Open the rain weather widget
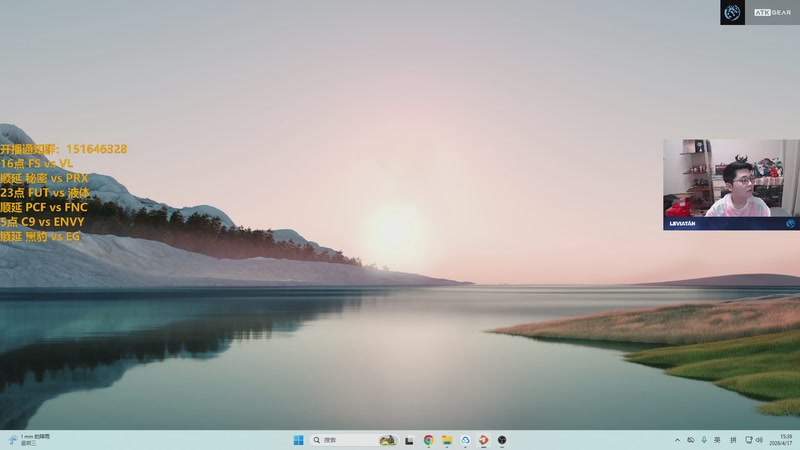Image resolution: width=800 pixels, height=450 pixels. [x=30, y=440]
